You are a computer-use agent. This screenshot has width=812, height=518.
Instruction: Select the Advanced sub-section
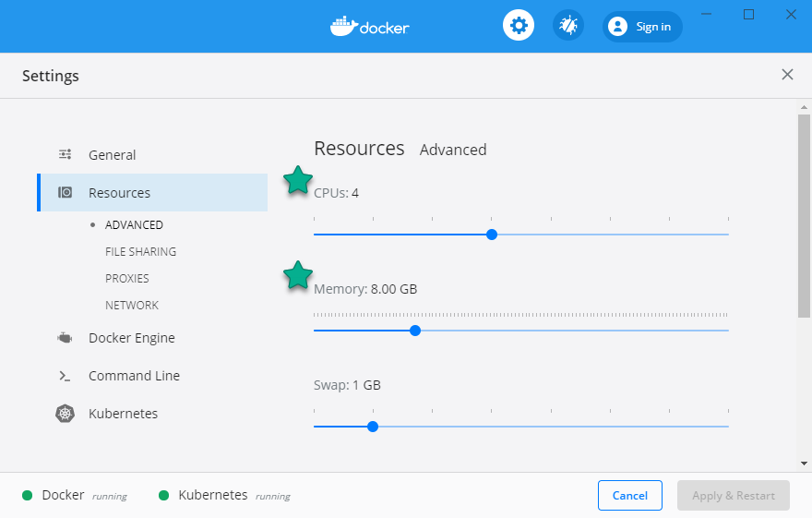[x=134, y=224]
